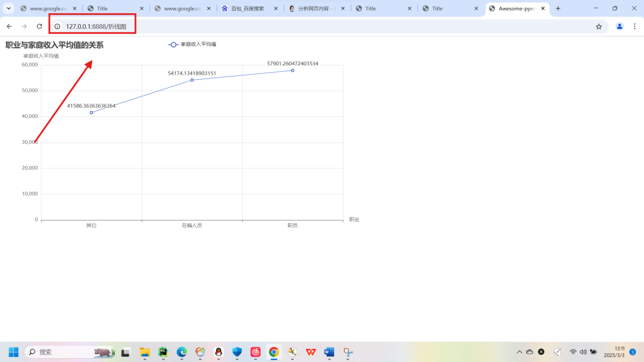Toggle the 家庭收入平均值 legend series

click(192, 44)
